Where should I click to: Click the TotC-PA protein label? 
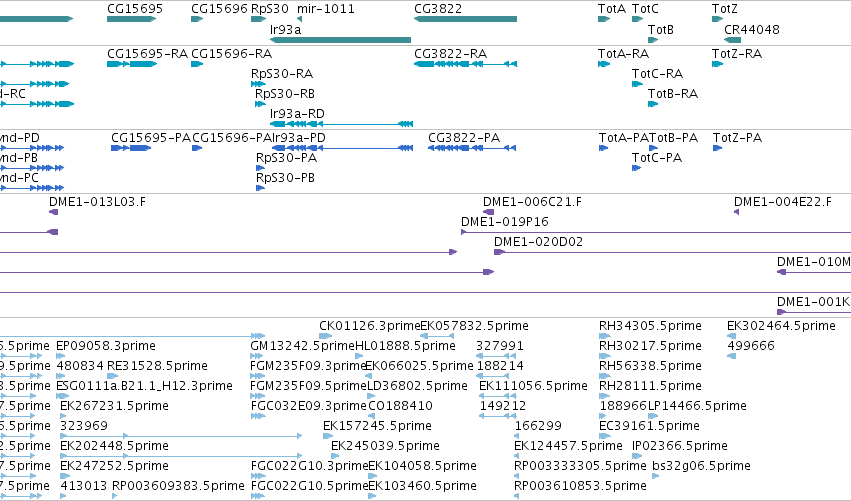(x=657, y=158)
